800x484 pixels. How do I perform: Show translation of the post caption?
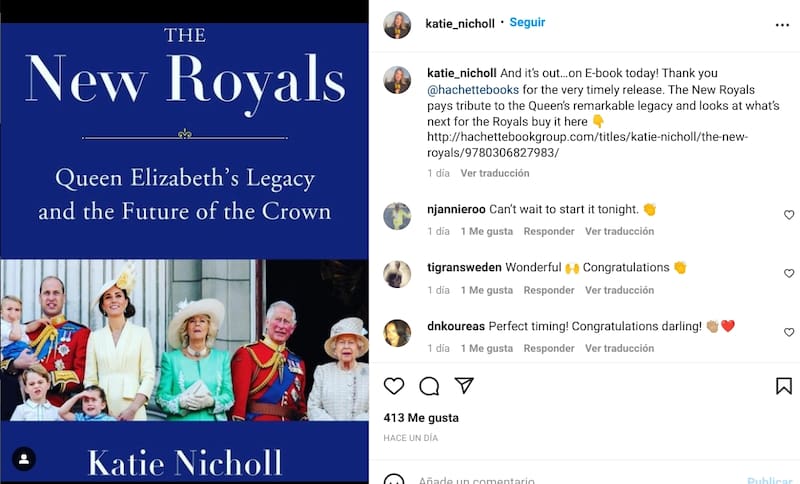(494, 173)
